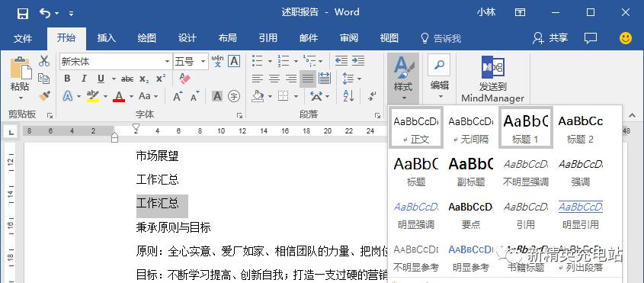Click the Grow Font icon
Screen dimensions: 644x283
tap(178, 96)
